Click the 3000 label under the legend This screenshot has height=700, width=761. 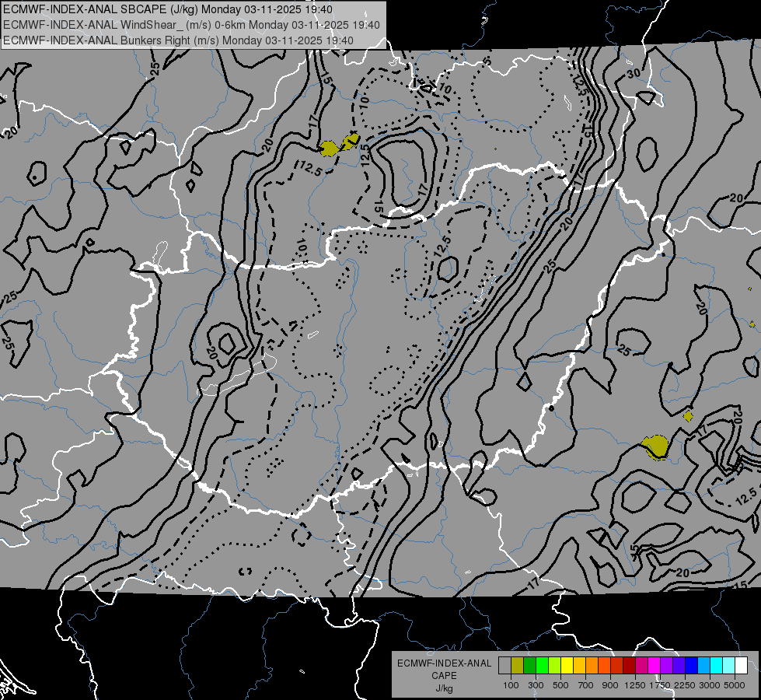710,685
